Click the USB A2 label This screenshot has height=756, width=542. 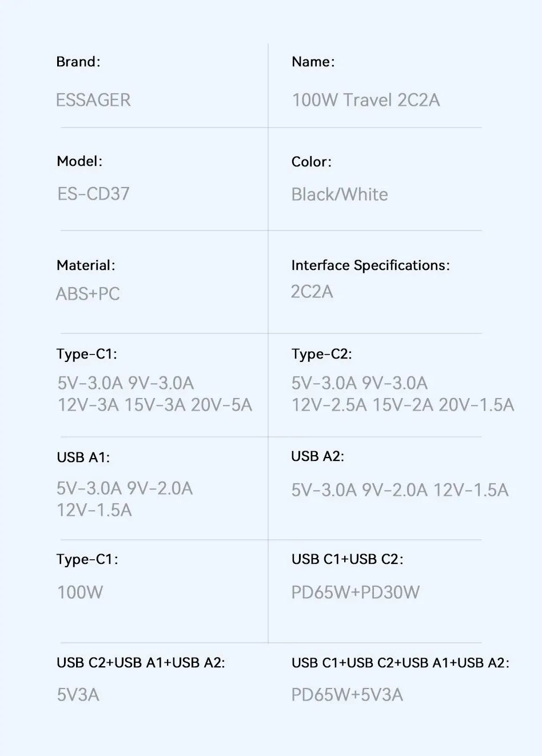tap(317, 456)
